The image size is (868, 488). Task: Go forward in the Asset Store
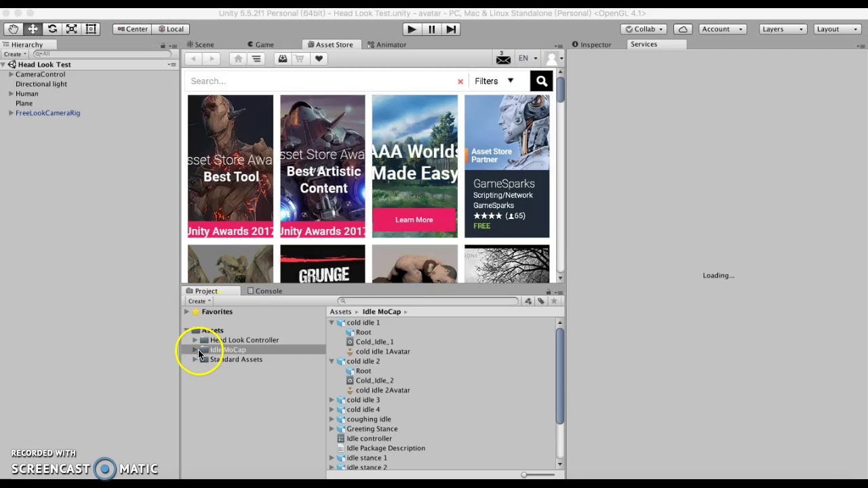pyautogui.click(x=212, y=59)
